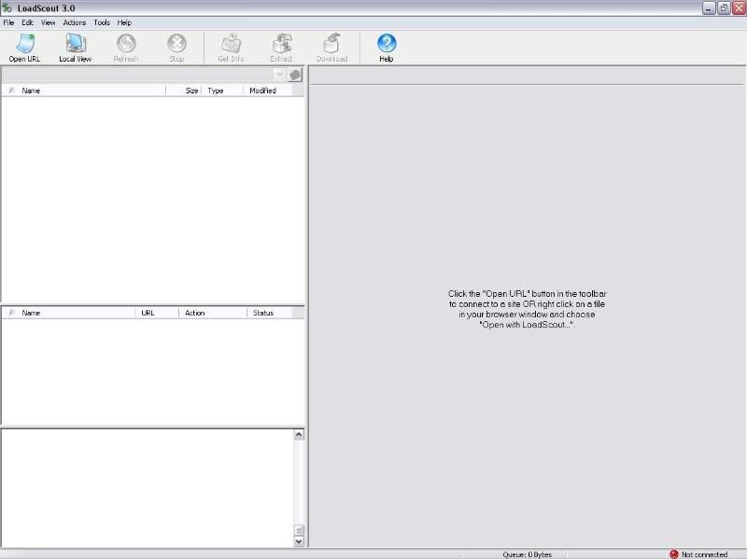
Task: Click the queue URL column header
Action: pos(157,313)
